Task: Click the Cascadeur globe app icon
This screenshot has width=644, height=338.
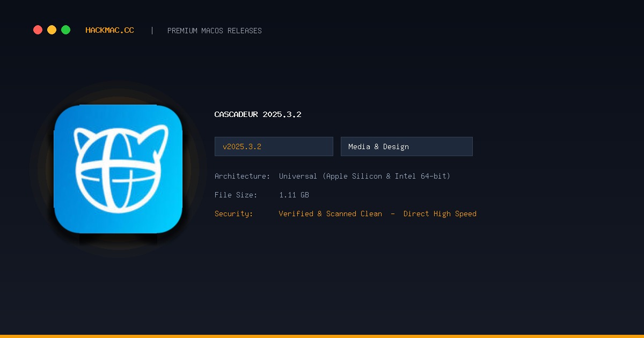Action: [118, 169]
